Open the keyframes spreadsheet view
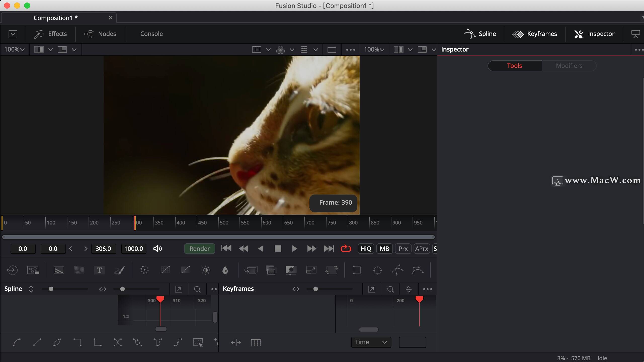Viewport: 644px width, 362px height. click(x=256, y=342)
